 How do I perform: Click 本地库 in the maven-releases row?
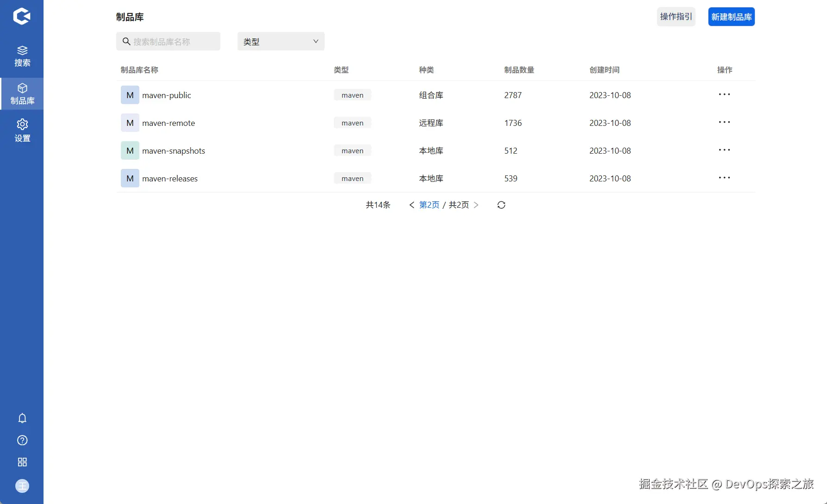(431, 178)
